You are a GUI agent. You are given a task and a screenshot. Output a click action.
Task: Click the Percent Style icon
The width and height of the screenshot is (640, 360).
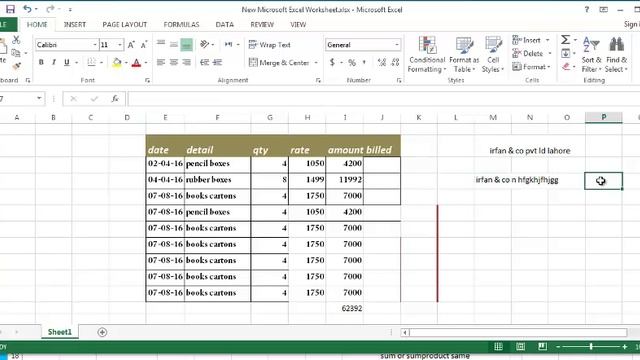[352, 62]
